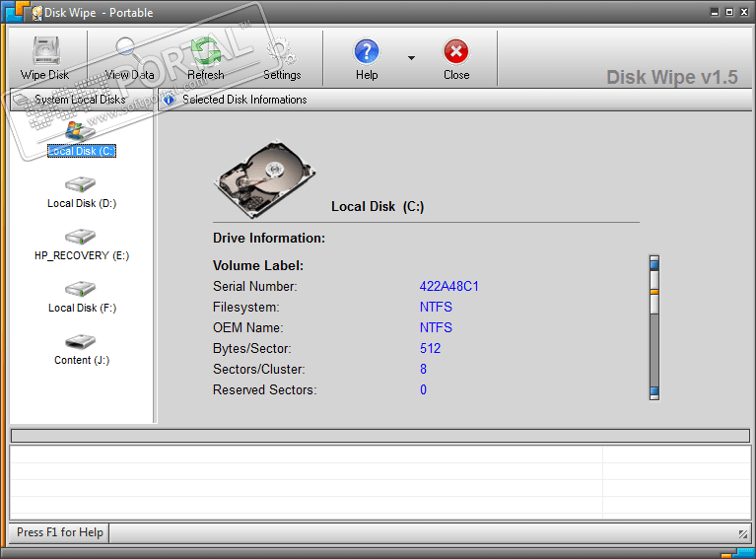Click the hard drive picture
756x559 pixels.
tap(265, 178)
